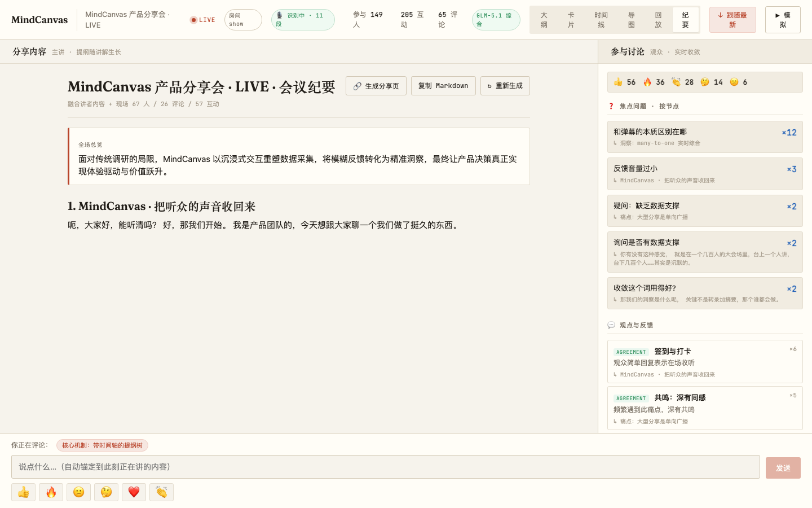Copy the minutes with 复制 Markdown
Viewport: 812px width, 508px height.
click(x=443, y=86)
